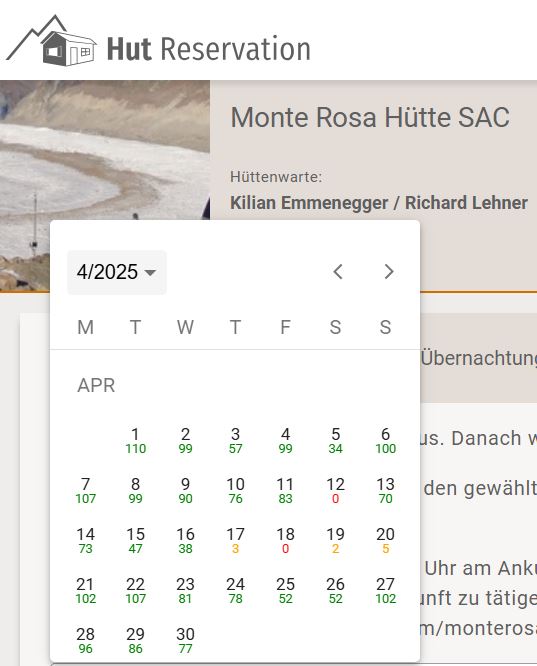Screen dimensions: 537x666
Task: Choose April 17 with 3 places
Action: click(235, 541)
